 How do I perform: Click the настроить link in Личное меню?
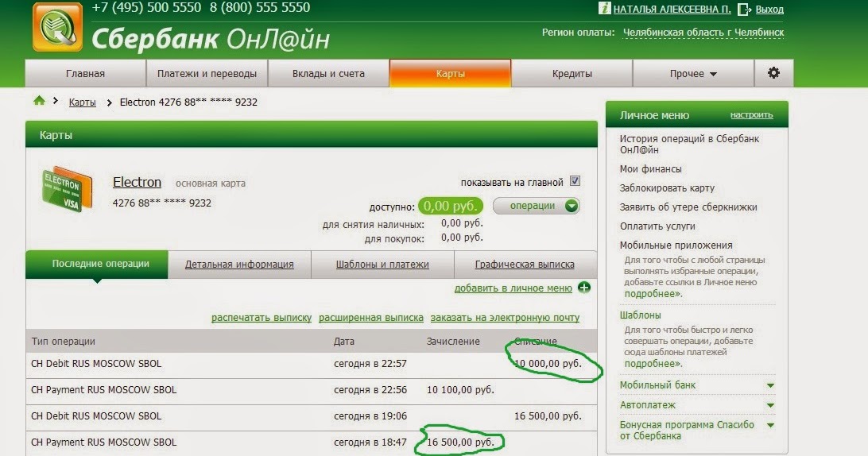click(x=751, y=115)
